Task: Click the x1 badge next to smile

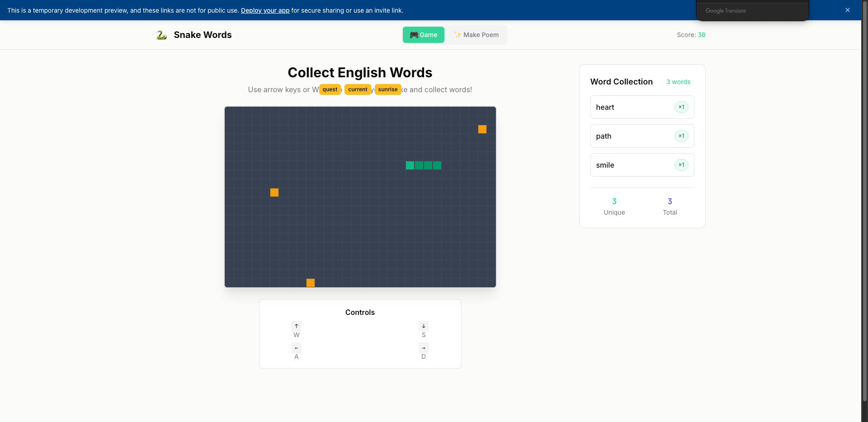Action: [681, 165]
